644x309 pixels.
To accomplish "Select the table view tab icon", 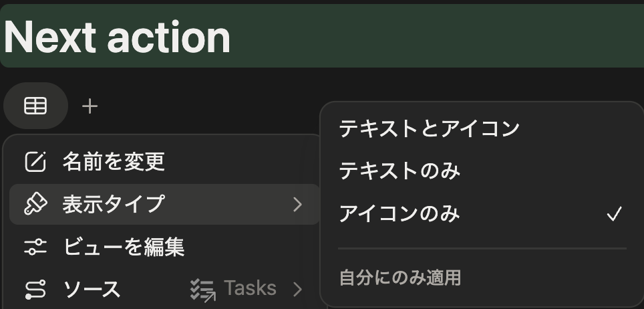I will click(35, 106).
